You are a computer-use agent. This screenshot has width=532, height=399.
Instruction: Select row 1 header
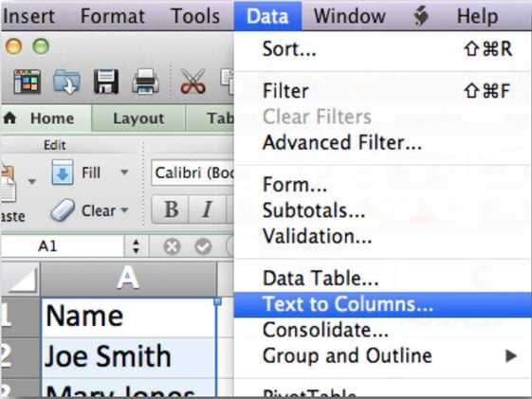pyautogui.click(x=20, y=317)
